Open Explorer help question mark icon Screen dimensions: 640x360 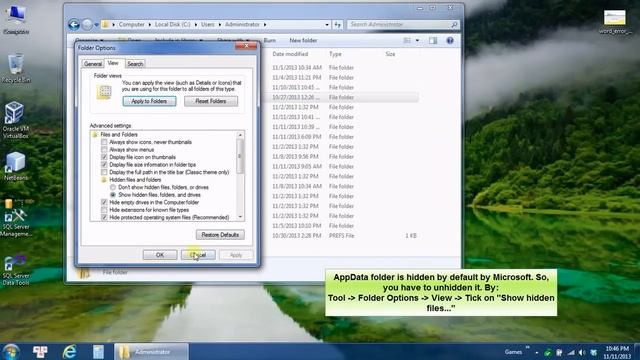click(x=450, y=40)
